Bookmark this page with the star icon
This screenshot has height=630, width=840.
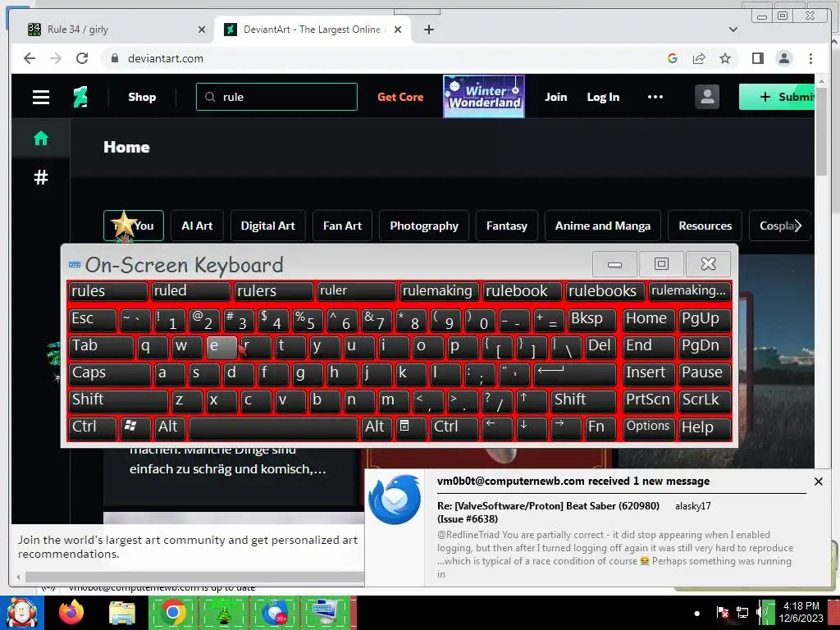[725, 58]
